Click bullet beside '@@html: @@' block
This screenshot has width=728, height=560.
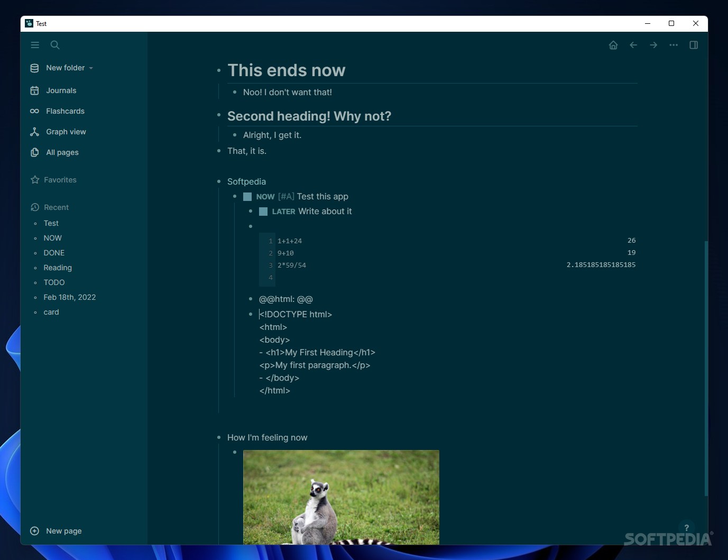[x=251, y=299]
